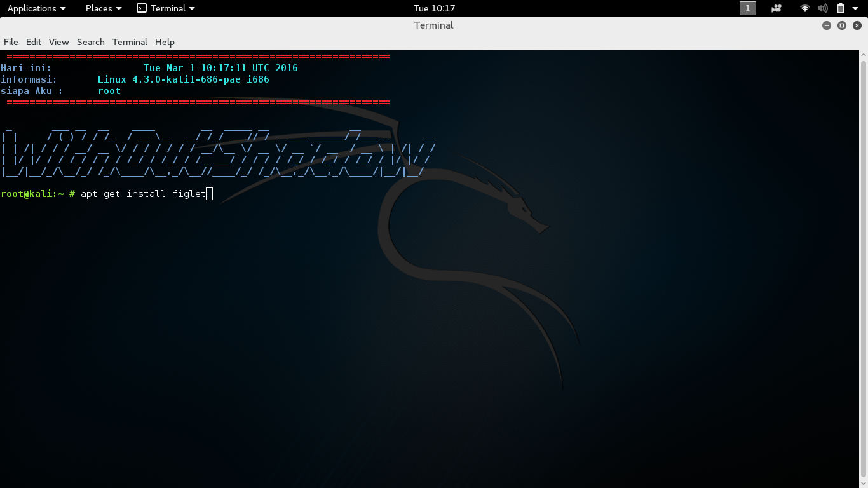
Task: Click the 'apt-get install figlet' command text
Action: coord(144,194)
